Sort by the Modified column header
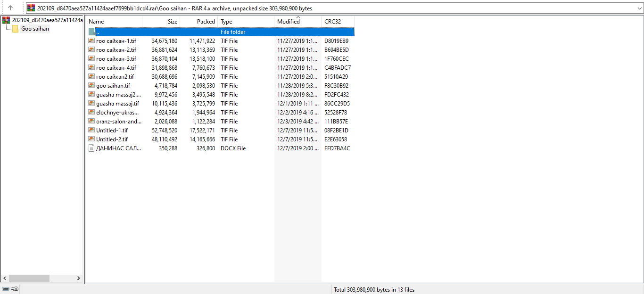Screen dimensions: 644x294 (x=297, y=22)
